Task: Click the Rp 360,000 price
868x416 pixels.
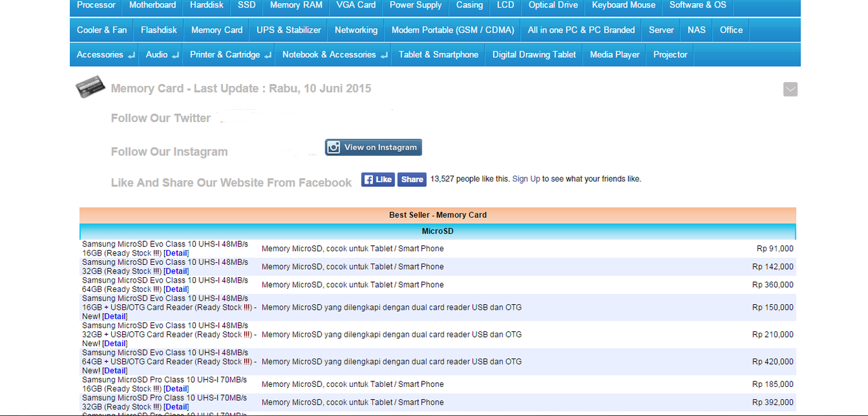Action: click(773, 285)
